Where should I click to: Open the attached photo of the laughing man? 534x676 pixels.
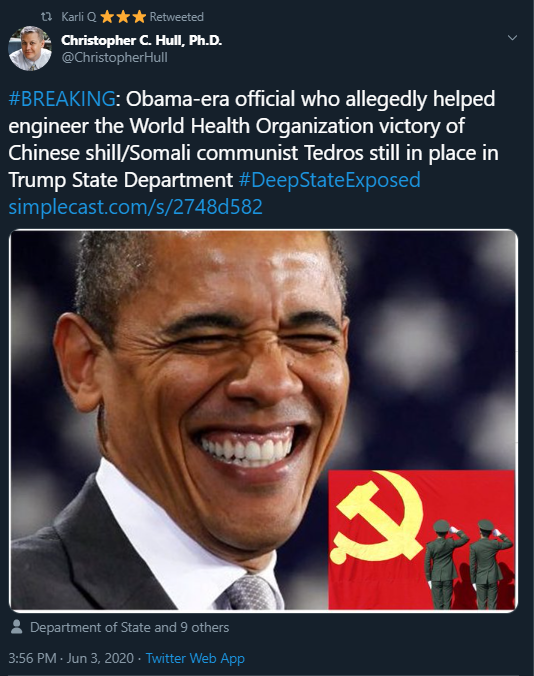point(263,420)
